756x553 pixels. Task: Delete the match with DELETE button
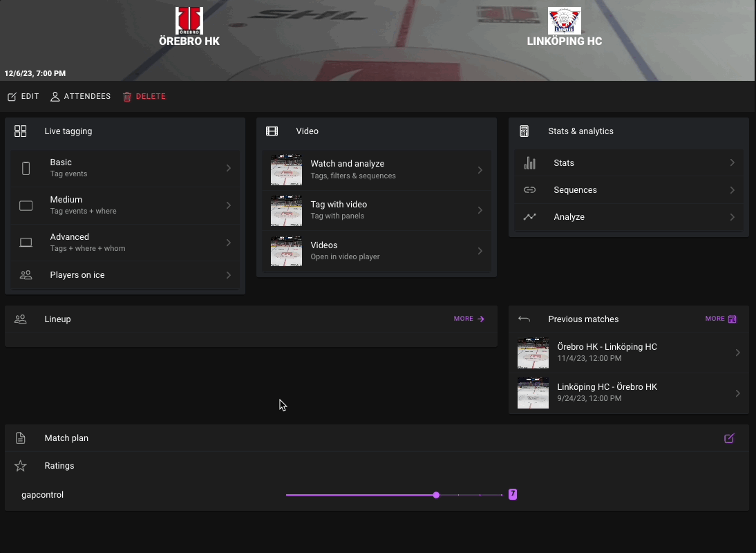coord(144,97)
